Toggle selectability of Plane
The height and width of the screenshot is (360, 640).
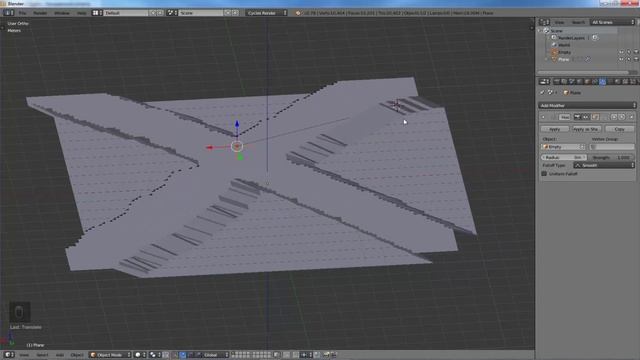pos(629,60)
